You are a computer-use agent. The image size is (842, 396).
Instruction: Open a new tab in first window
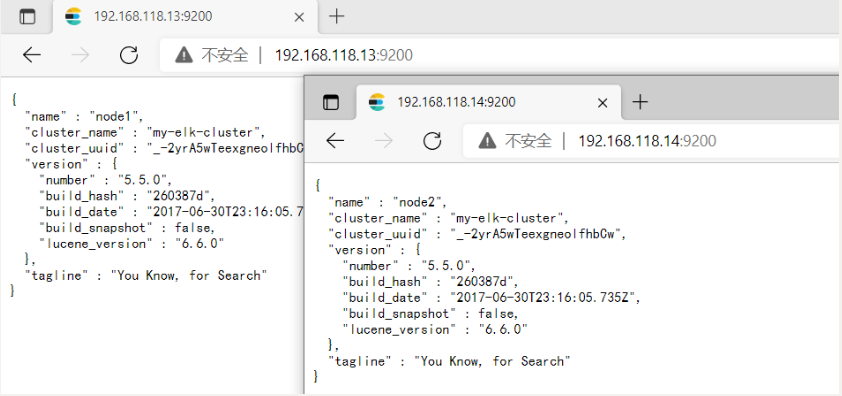coord(336,17)
